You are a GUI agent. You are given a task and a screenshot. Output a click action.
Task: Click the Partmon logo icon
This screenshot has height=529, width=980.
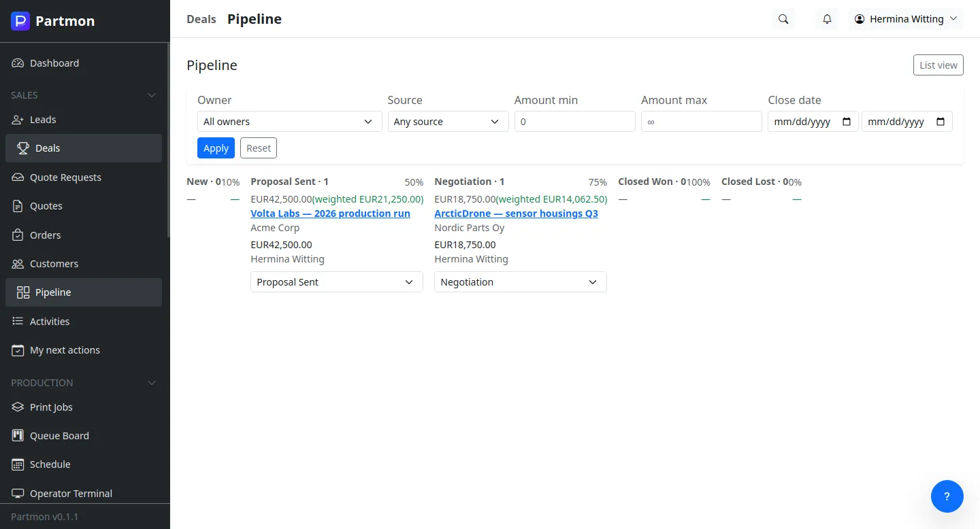pos(20,21)
